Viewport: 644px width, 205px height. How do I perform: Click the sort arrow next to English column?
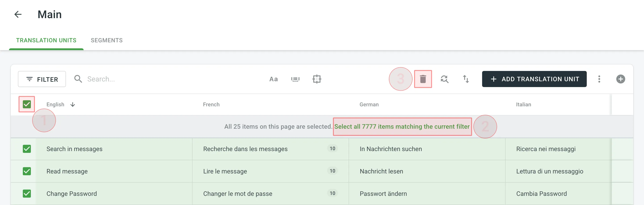[72, 104]
